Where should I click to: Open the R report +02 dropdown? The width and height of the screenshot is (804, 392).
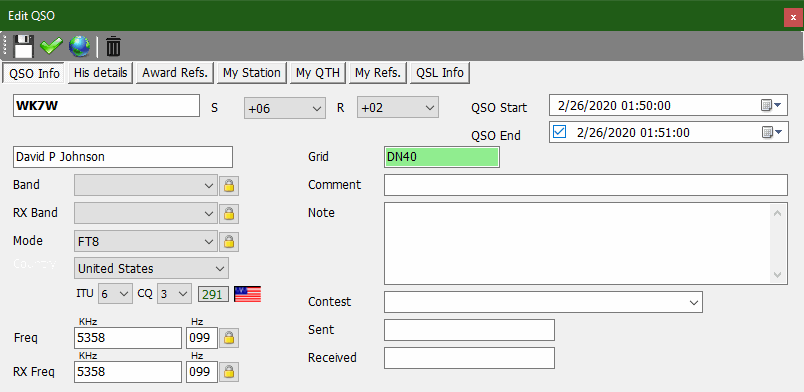398,108
